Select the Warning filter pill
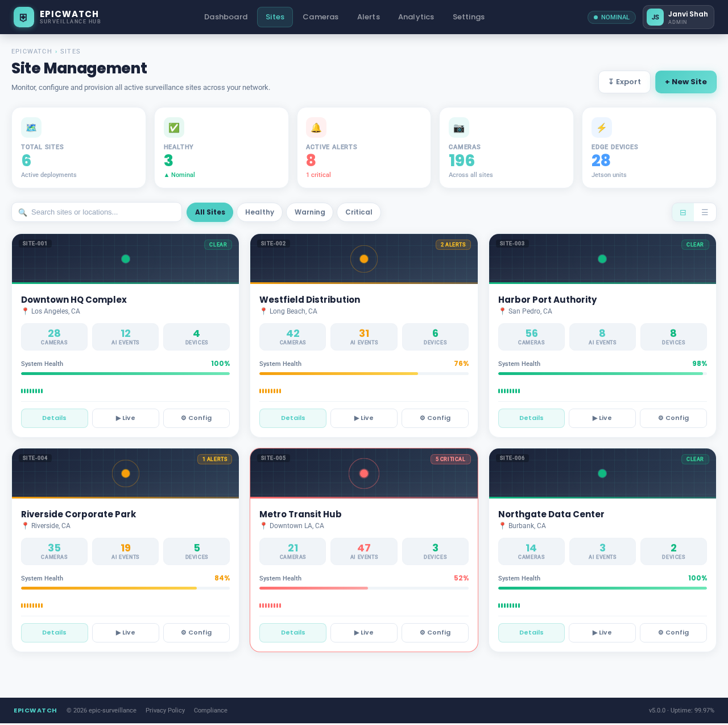 click(309, 212)
